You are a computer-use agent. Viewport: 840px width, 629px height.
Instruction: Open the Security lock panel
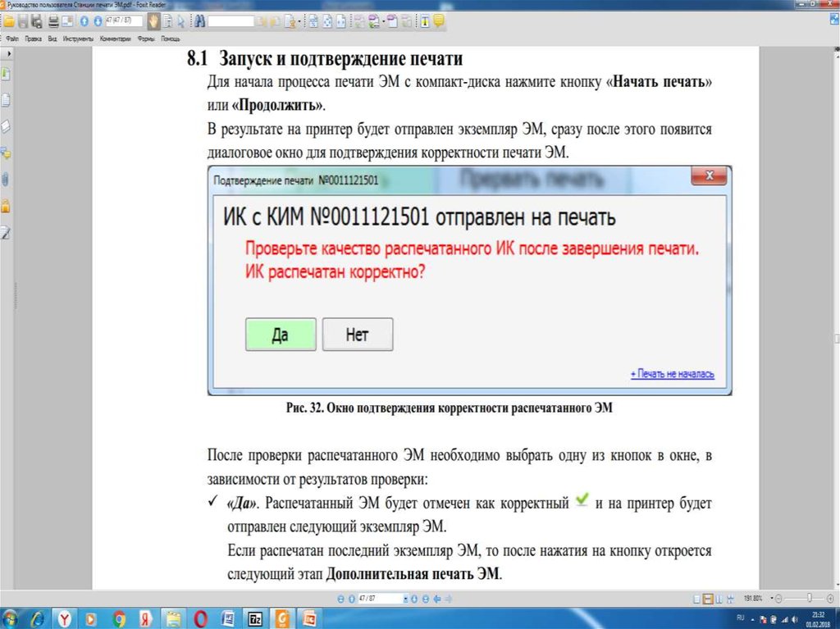click(x=6, y=204)
